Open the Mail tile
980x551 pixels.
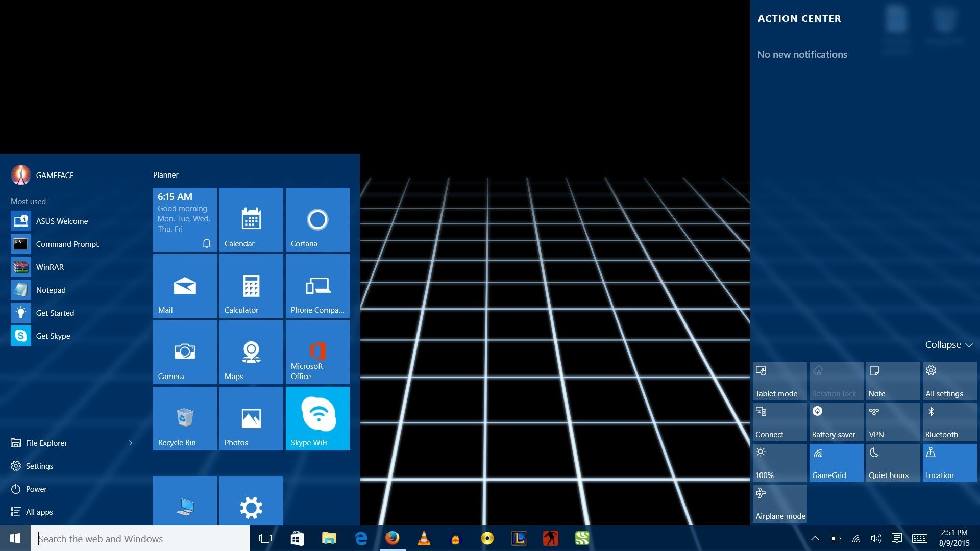tap(185, 286)
